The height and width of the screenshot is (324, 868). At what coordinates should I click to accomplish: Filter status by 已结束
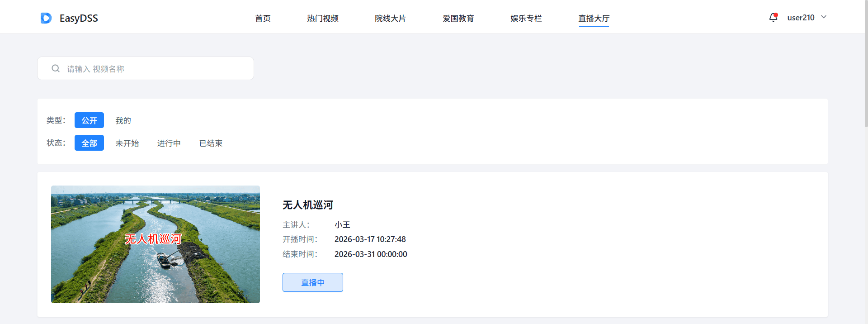click(211, 143)
